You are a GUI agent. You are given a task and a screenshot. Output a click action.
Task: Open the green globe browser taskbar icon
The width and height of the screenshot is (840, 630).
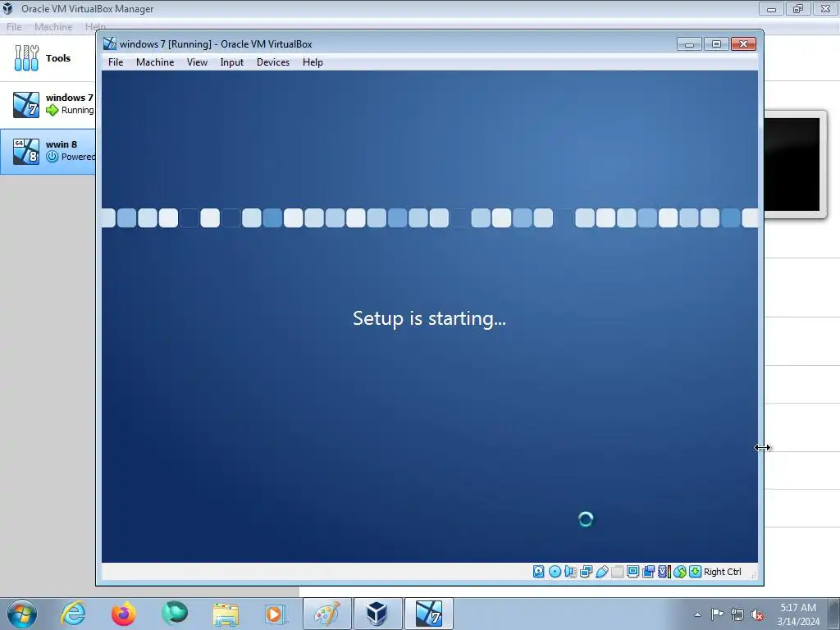tap(175, 614)
